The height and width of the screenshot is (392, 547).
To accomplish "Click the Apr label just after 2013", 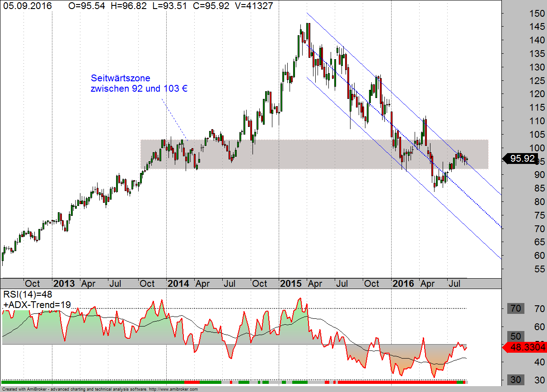I will pyautogui.click(x=88, y=284).
